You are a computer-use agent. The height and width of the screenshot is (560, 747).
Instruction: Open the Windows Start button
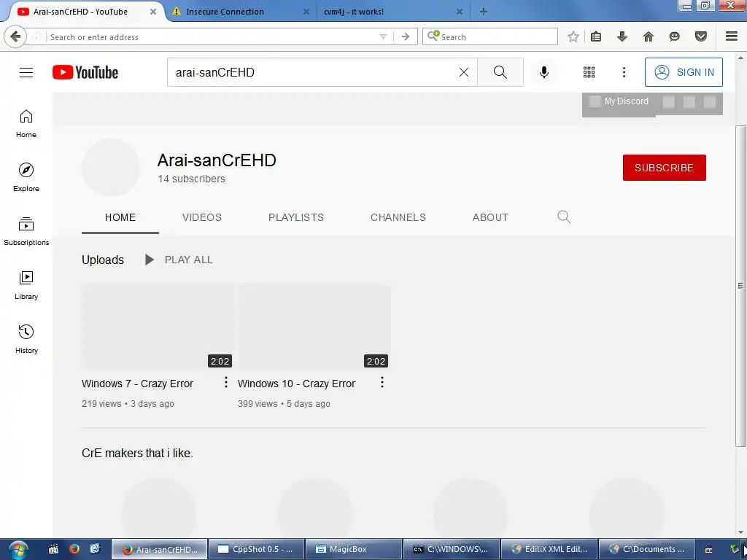tap(18, 550)
